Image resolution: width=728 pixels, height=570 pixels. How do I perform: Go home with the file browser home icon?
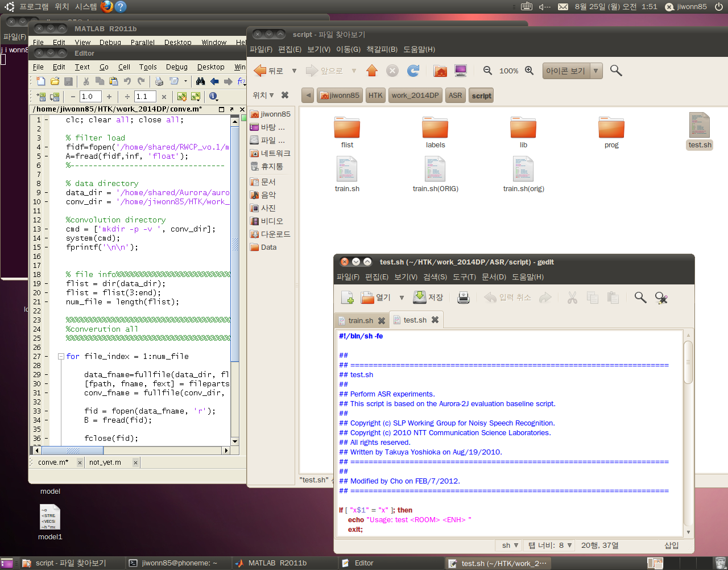(440, 71)
